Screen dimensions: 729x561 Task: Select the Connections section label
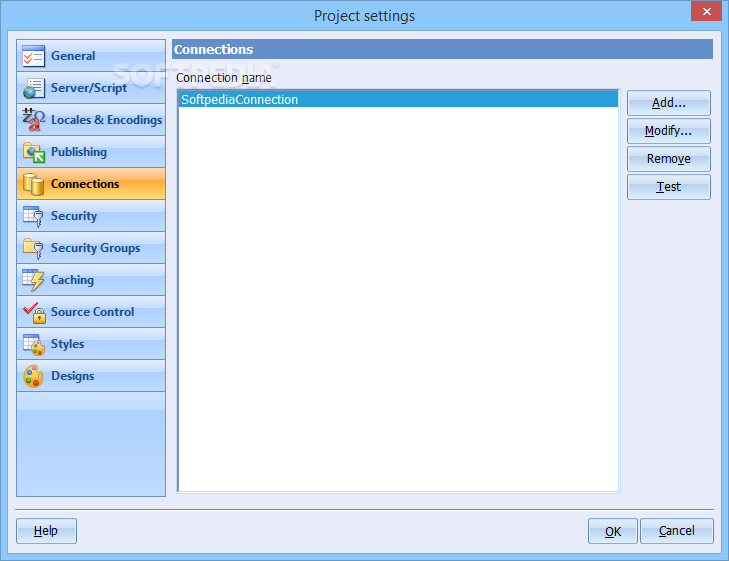click(85, 184)
